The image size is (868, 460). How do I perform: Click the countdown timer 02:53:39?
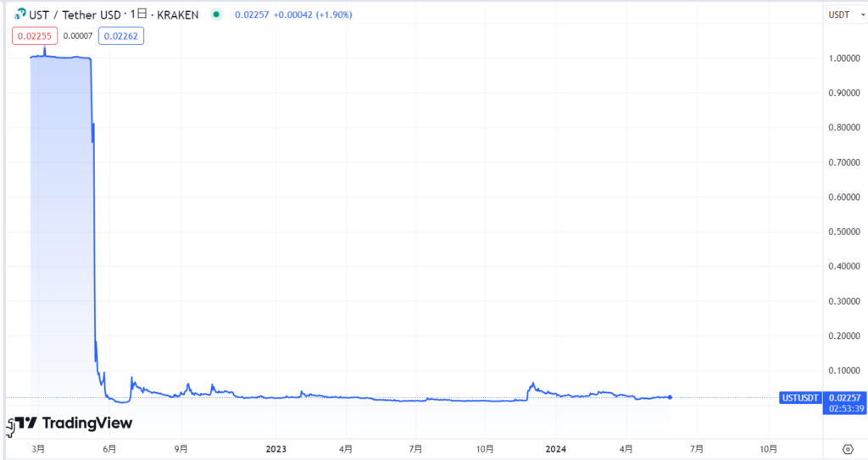coord(847,408)
